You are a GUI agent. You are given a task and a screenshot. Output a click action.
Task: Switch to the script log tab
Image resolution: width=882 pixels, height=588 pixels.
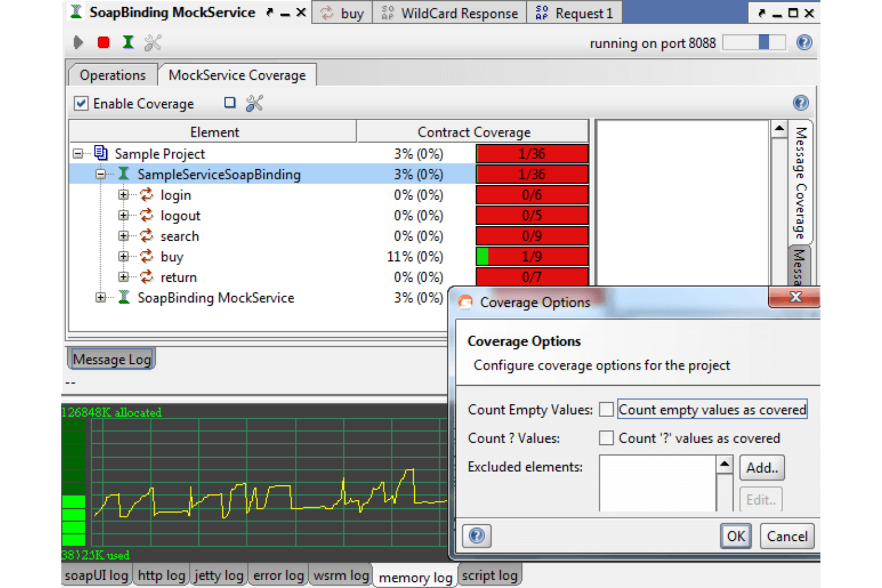pyautogui.click(x=489, y=575)
